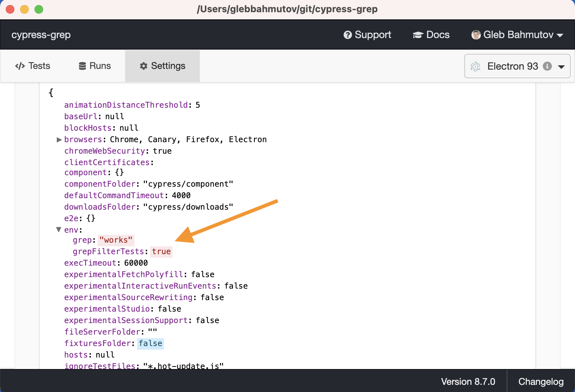Click the chromeWebSecurity key

click(105, 151)
